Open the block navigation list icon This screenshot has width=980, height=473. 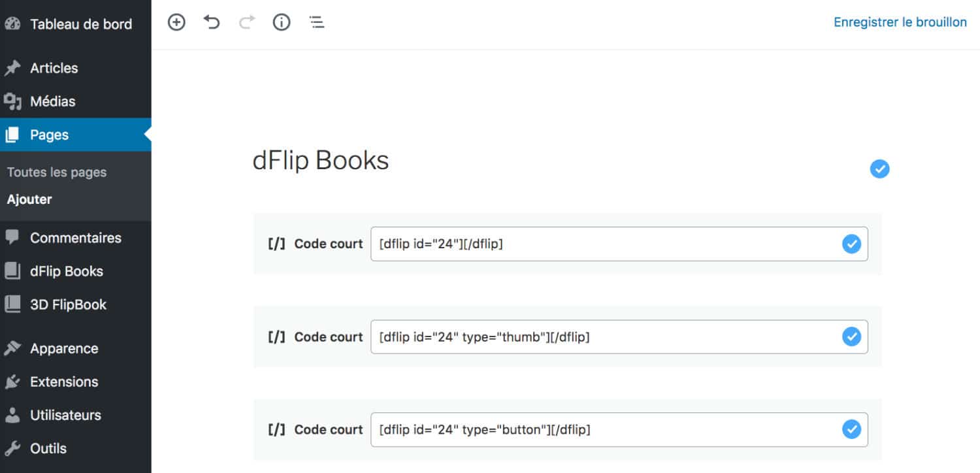pos(317,22)
